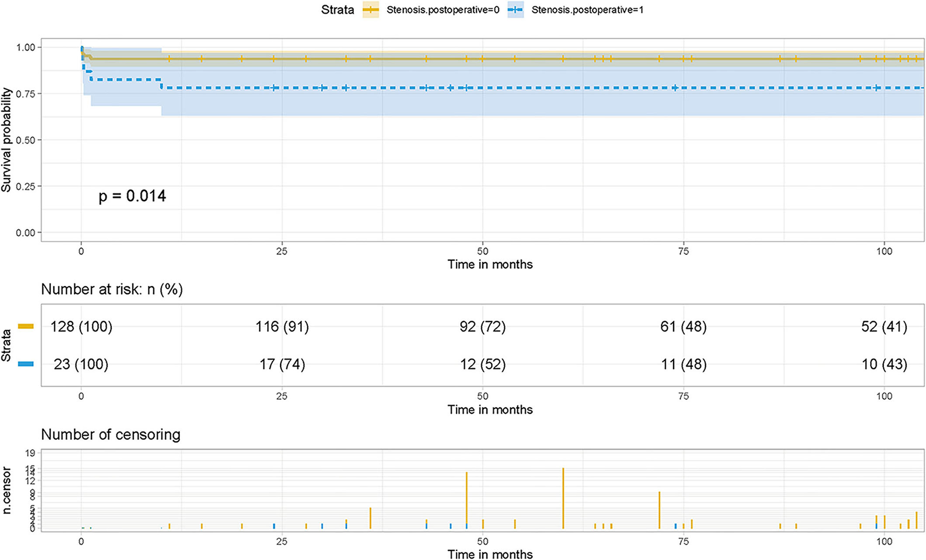Click the yellow censoring bar at 72 months
Image resolution: width=926 pixels, height=560 pixels.
click(x=659, y=510)
